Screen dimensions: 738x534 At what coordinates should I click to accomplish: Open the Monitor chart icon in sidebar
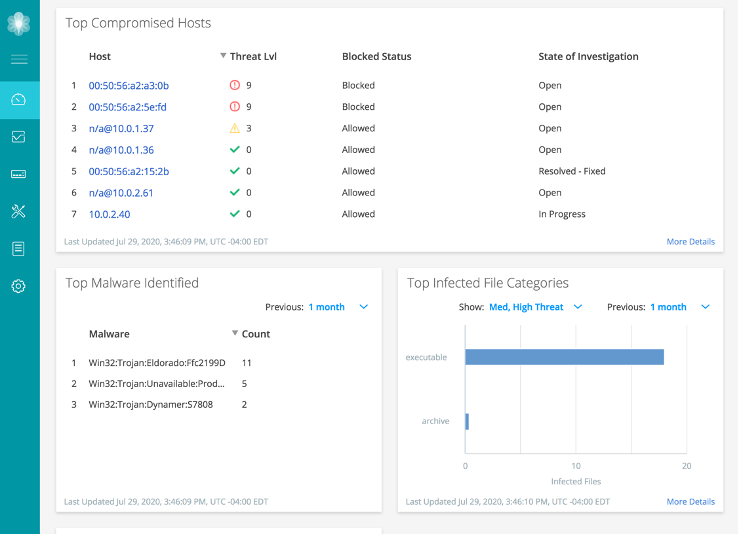(x=19, y=137)
